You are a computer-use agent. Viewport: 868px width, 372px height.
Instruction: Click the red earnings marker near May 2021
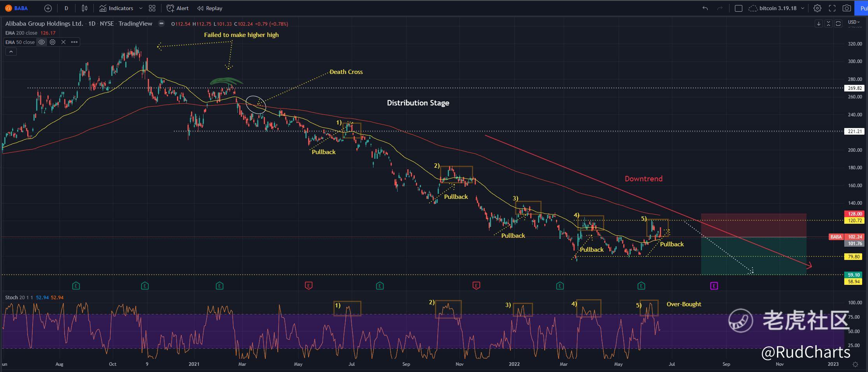(309, 286)
